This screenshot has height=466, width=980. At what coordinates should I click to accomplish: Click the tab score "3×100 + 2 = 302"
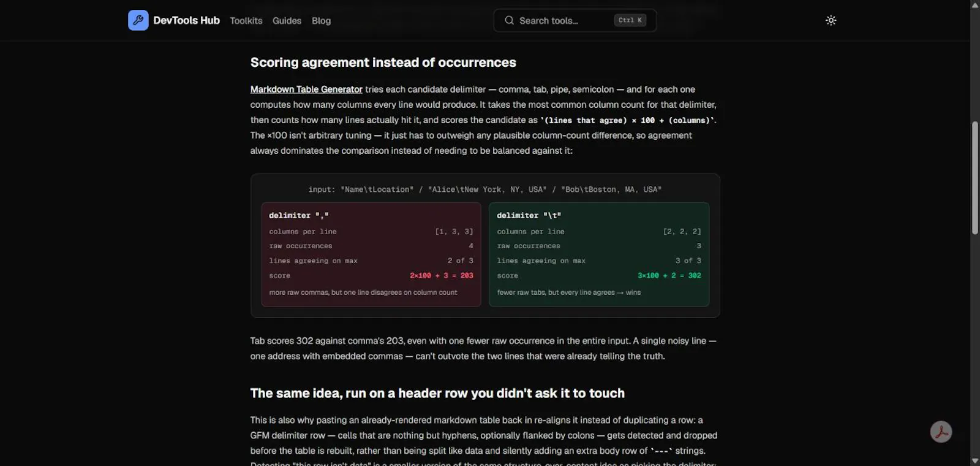click(x=669, y=276)
